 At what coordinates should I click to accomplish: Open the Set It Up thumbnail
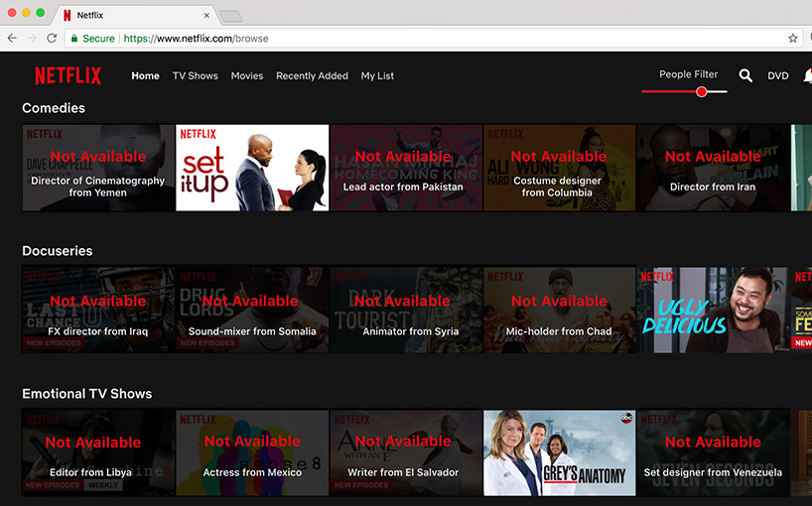tap(252, 168)
